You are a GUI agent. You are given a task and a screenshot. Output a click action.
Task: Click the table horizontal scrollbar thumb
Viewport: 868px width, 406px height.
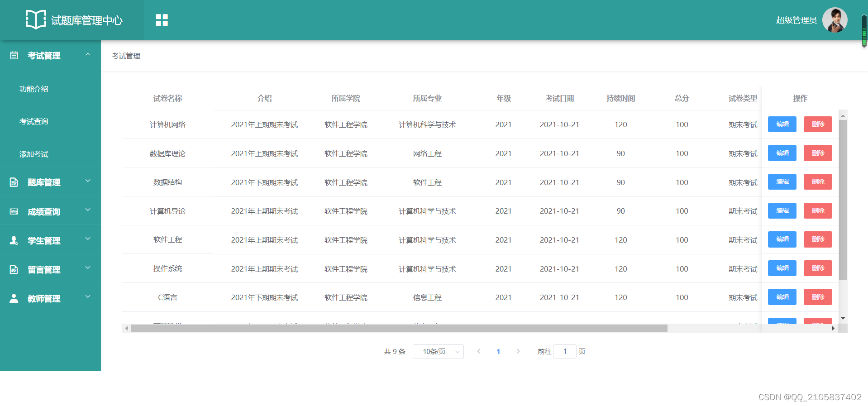pos(399,329)
